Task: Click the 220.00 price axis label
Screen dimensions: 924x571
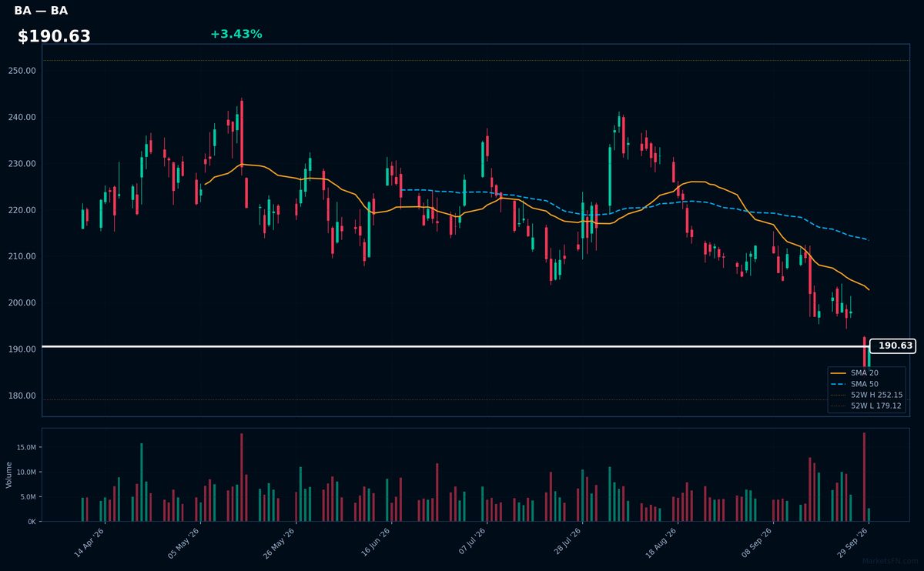Action: point(22,210)
